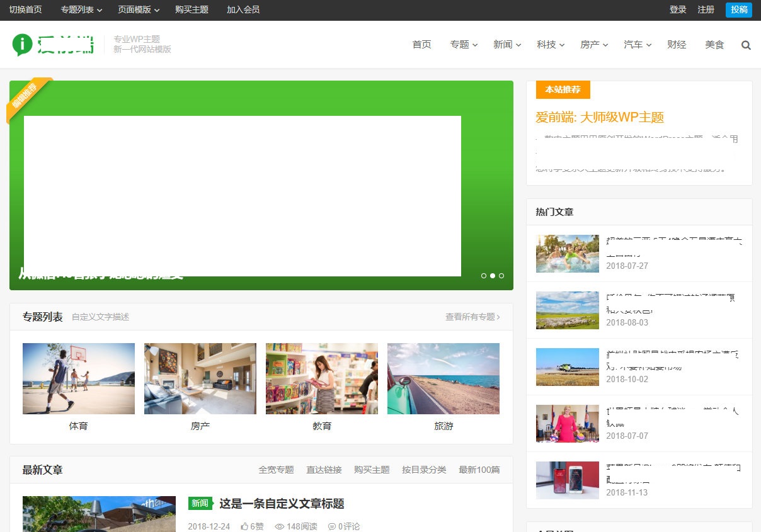The image size is (761, 532).
Task: Click the 爱前端 green logo icon
Action: pyautogui.click(x=24, y=44)
